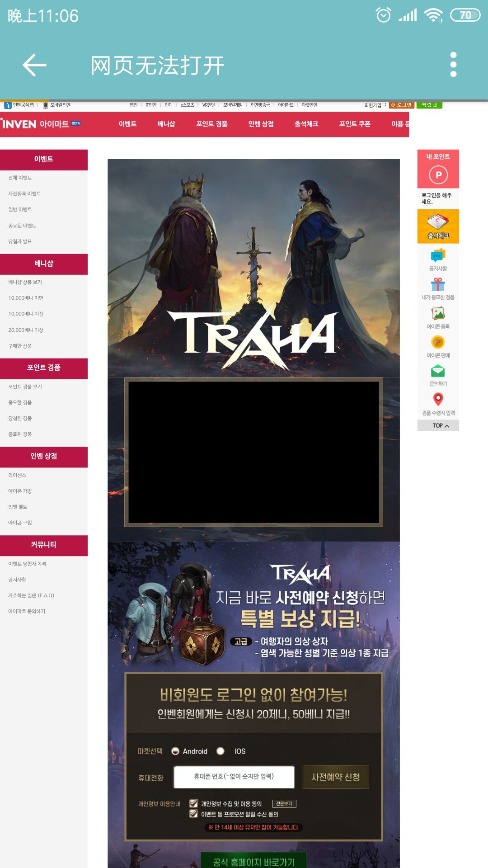The image size is (488, 868).
Task: Open 구매한 상품 in the sidebar
Action: 20,346
